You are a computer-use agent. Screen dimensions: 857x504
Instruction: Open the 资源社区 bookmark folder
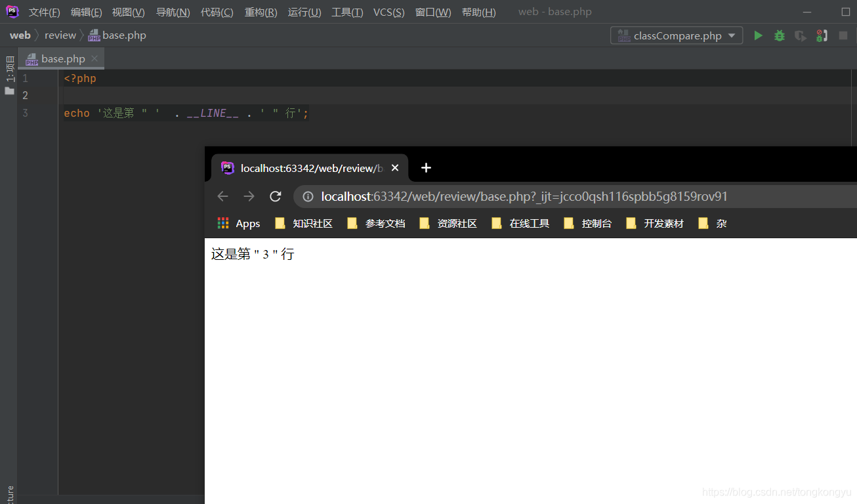(x=448, y=224)
